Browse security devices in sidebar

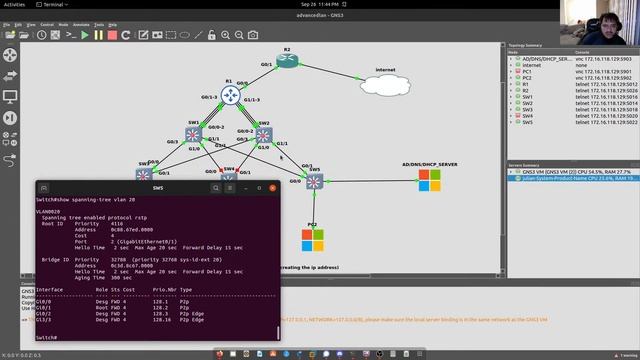tap(10, 118)
